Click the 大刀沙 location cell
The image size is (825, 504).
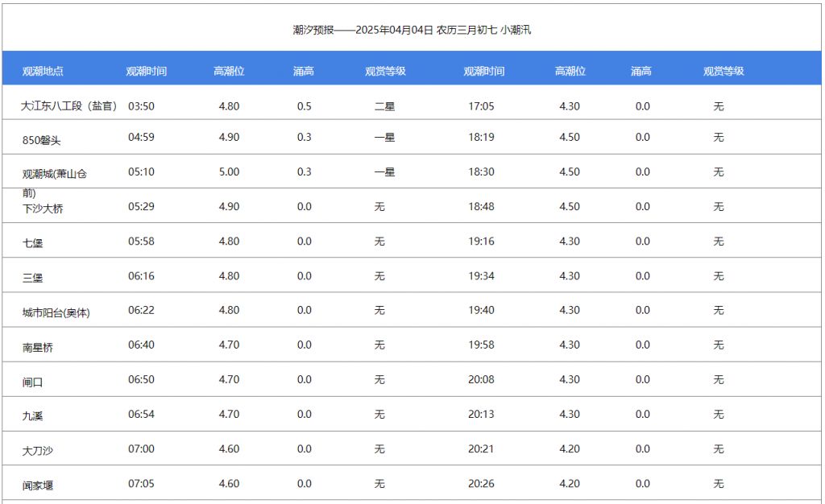38,452
